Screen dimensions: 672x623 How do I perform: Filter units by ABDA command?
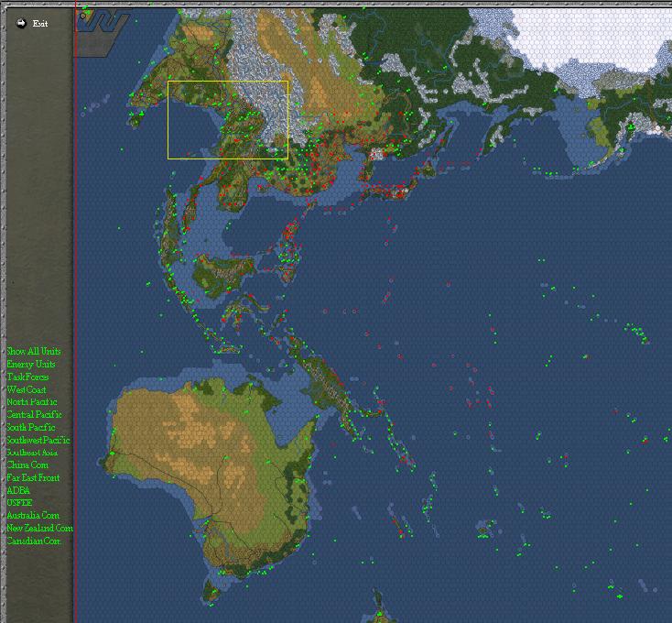18,490
